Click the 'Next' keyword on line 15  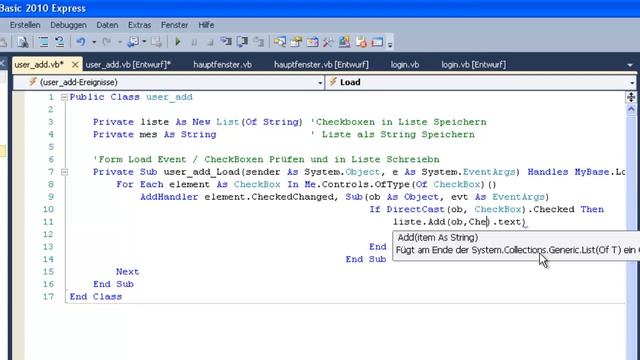tap(127, 272)
